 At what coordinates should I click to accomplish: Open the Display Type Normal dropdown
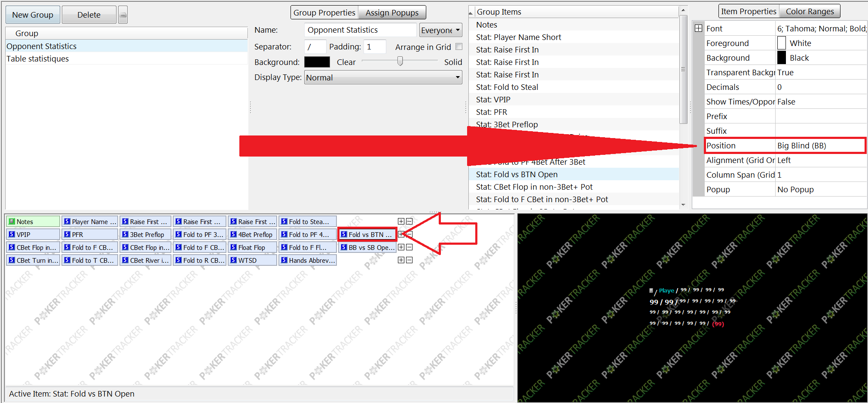tap(383, 77)
